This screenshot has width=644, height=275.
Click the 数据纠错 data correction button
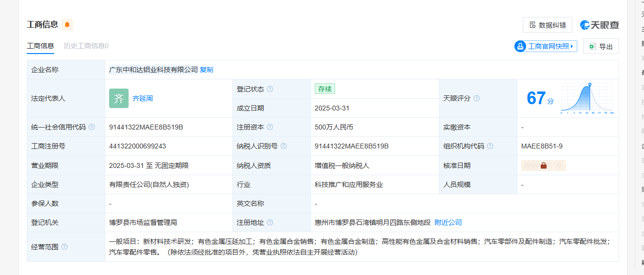click(547, 25)
